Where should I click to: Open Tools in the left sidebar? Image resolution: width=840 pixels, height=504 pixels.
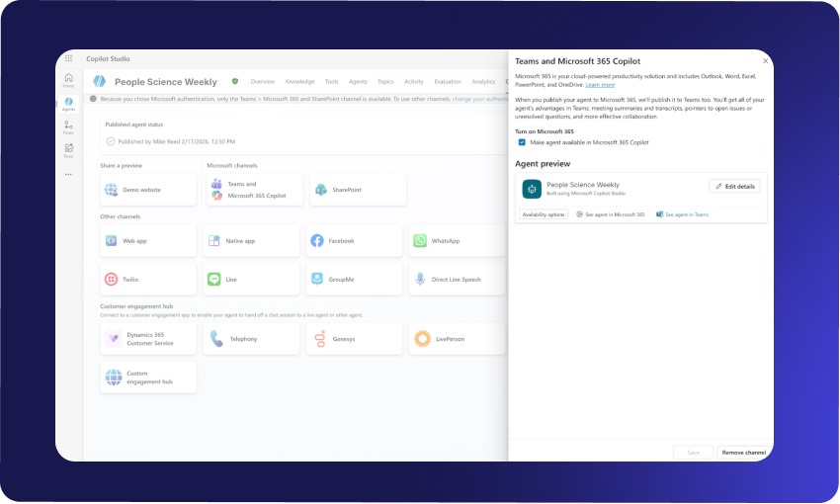[x=68, y=150]
